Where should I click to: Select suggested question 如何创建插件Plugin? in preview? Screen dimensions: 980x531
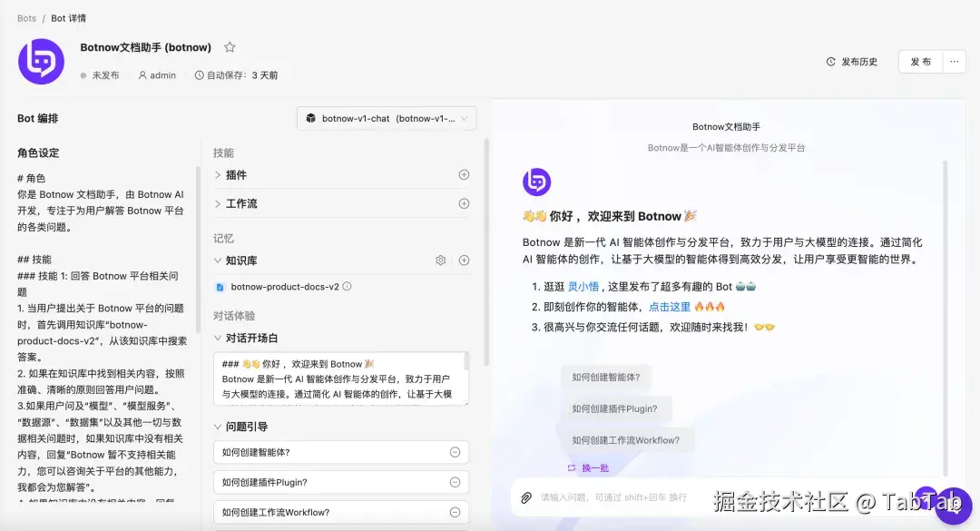(x=614, y=408)
